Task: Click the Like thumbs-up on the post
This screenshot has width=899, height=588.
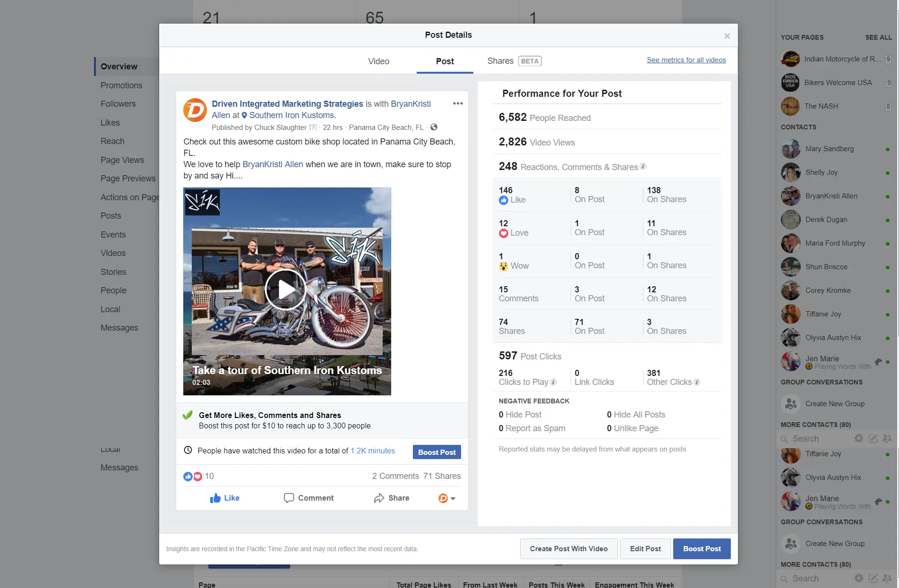Action: click(x=225, y=498)
